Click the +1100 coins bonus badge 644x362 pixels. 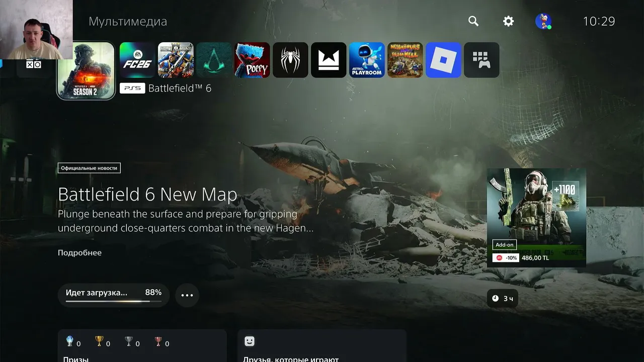coord(566,196)
